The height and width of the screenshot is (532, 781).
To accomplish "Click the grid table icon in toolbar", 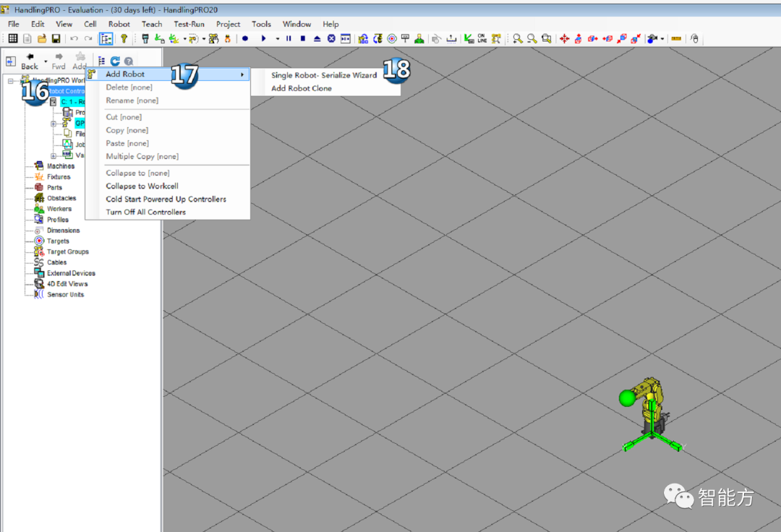I will pos(13,38).
